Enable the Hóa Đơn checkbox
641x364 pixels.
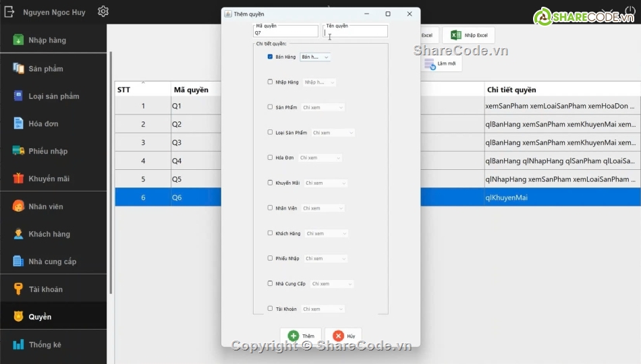pos(270,157)
